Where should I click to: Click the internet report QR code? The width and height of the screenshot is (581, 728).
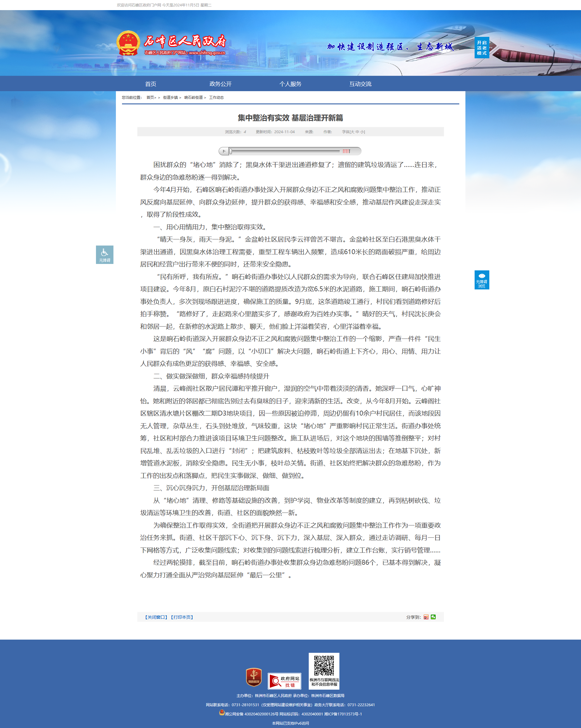[x=324, y=671]
